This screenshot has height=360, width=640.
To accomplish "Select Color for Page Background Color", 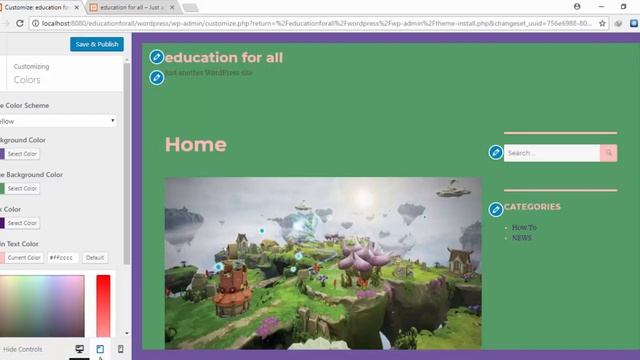I will [22, 189].
